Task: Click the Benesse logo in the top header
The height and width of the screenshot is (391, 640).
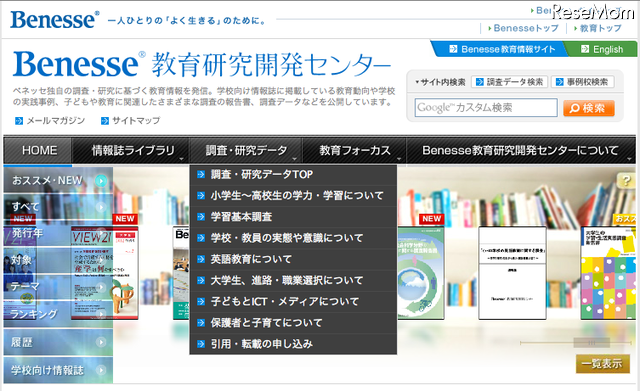Action: 54,20
